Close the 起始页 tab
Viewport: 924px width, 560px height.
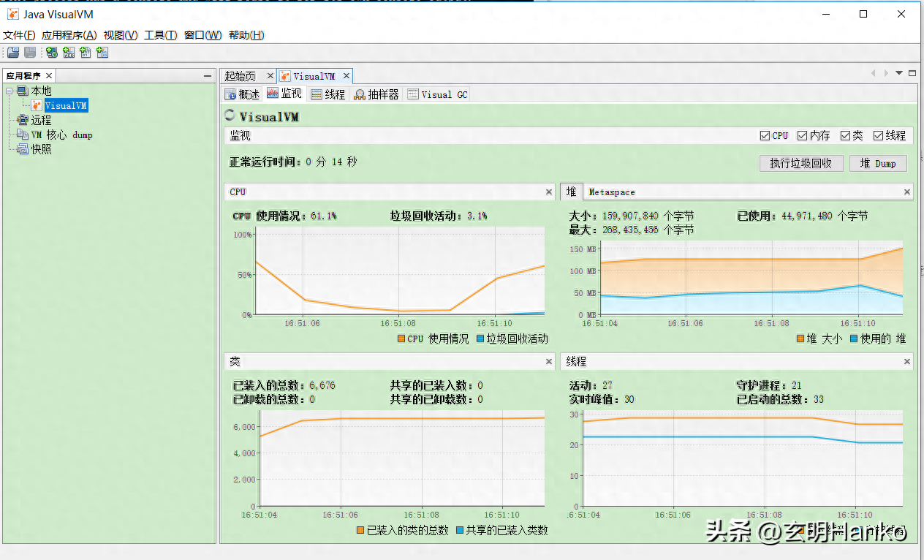pyautogui.click(x=270, y=76)
